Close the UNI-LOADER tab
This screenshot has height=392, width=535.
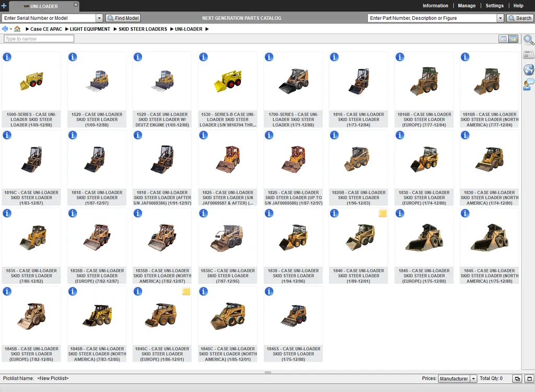click(x=76, y=4)
